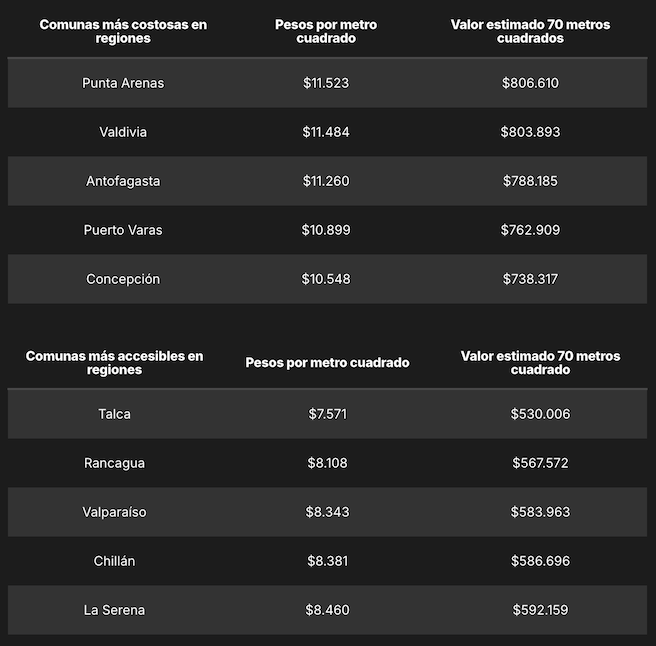Click the $806.610 estimated value

530,83
